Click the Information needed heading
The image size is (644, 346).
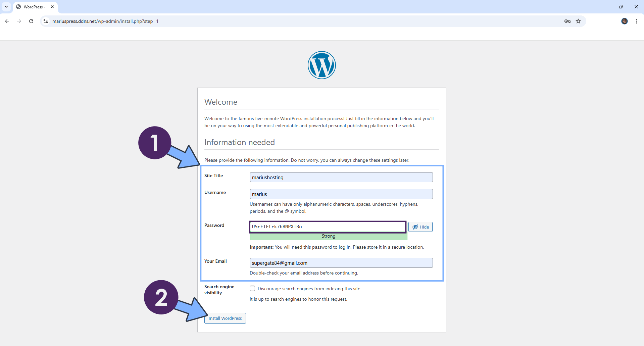click(x=240, y=142)
